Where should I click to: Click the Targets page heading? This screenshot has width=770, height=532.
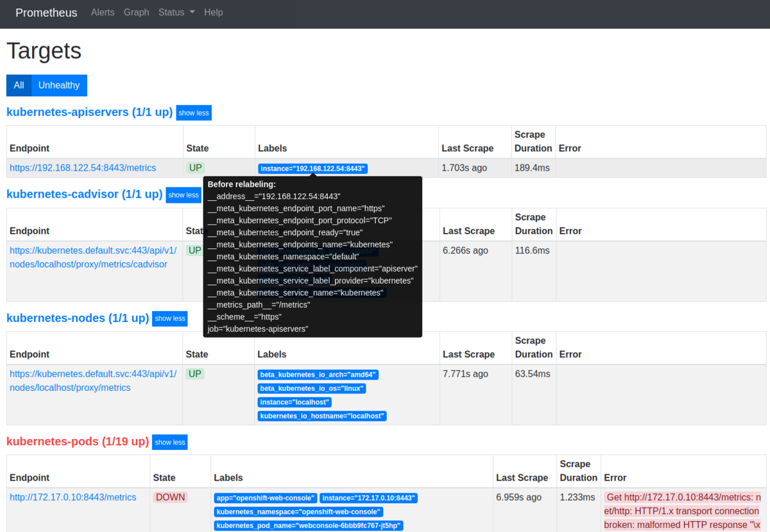tap(44, 51)
